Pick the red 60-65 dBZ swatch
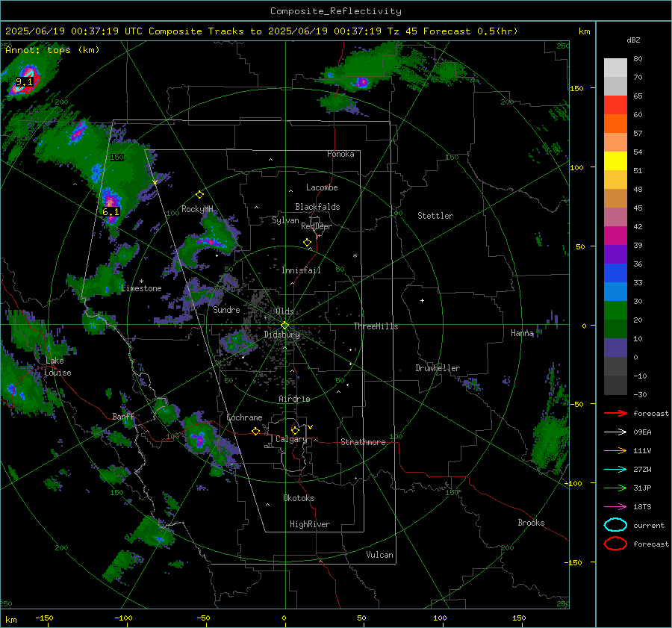672x628 pixels. (615, 105)
